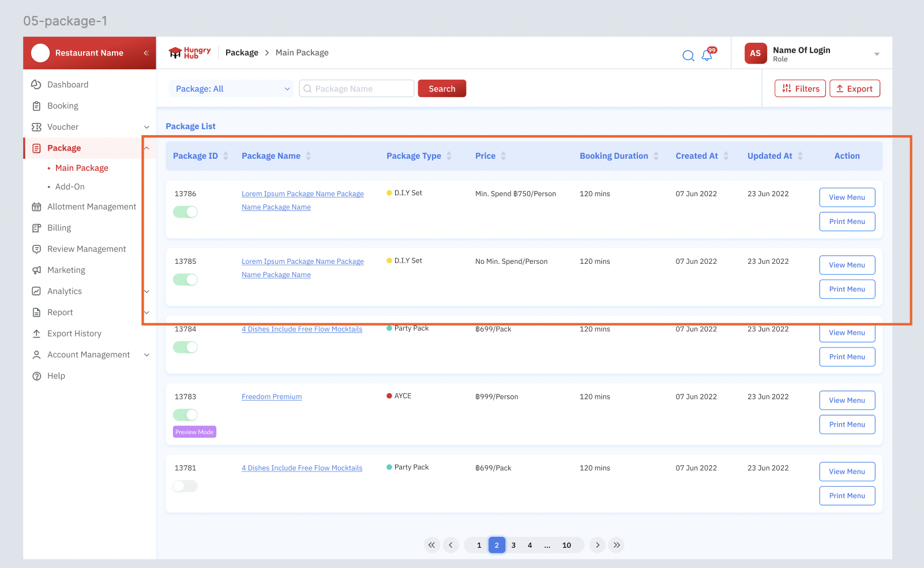Jump to first page of pagination
This screenshot has height=568, width=924.
coord(431,545)
